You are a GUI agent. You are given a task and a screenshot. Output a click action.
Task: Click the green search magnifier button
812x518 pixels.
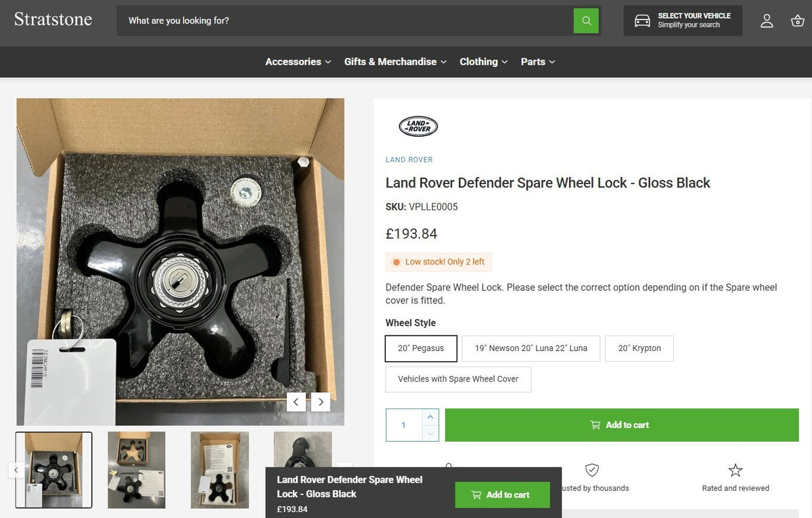coord(586,20)
